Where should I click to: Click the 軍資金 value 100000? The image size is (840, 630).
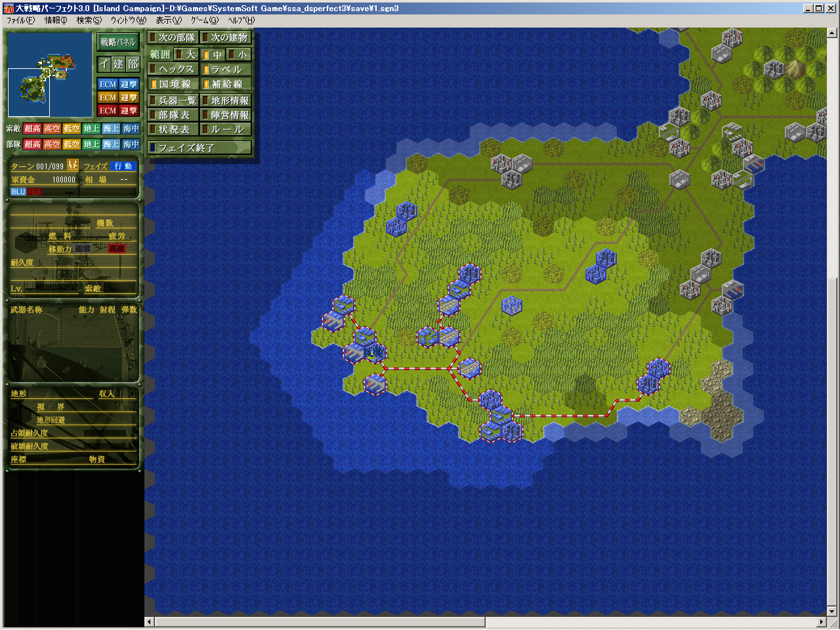click(x=64, y=179)
